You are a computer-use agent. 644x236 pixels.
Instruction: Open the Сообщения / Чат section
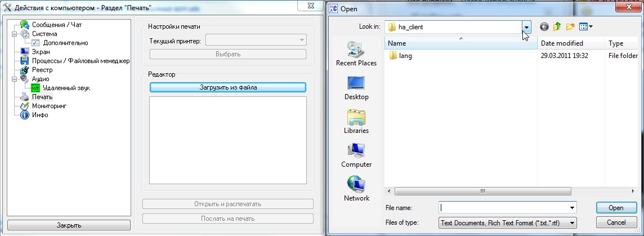pos(56,25)
